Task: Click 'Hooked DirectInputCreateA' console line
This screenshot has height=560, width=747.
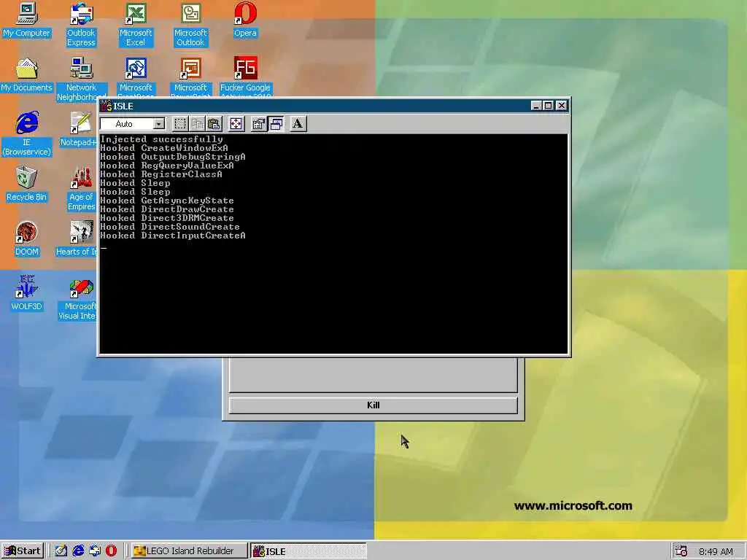Action: 173,236
